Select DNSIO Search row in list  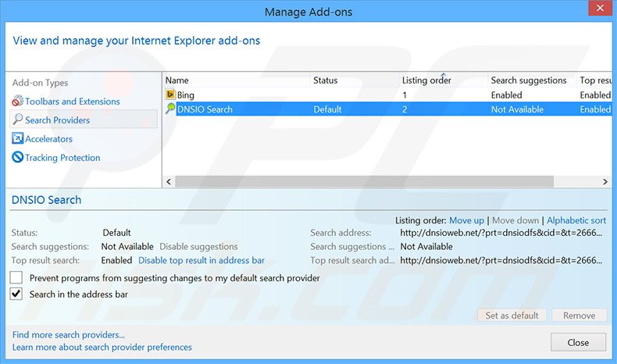[234, 109]
